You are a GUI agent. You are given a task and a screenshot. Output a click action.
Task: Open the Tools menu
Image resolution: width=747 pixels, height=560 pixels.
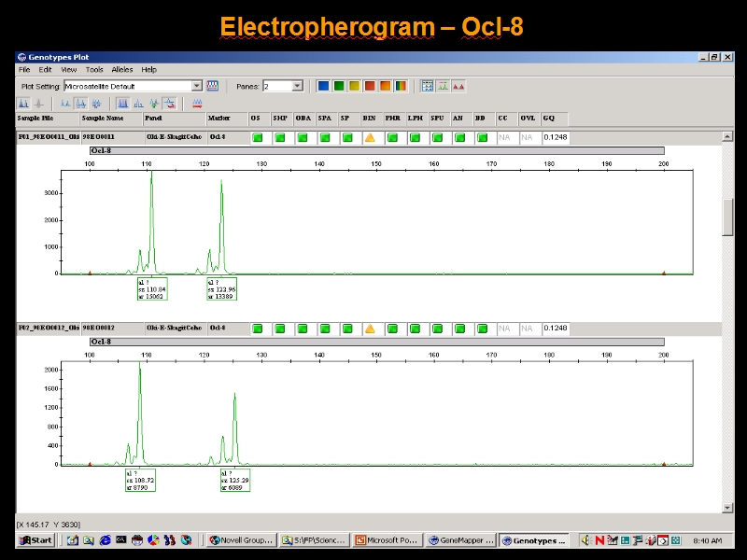(94, 69)
